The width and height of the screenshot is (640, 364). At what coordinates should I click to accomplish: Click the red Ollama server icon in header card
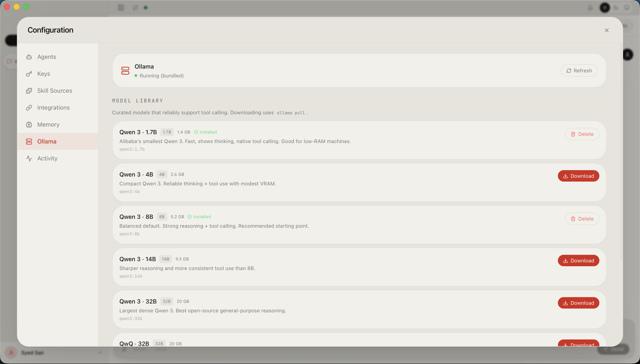click(x=125, y=70)
